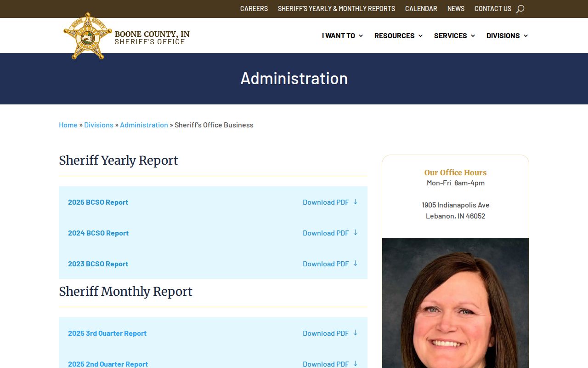Open the 2025 2nd Quarter Report link
This screenshot has height=368, width=588.
pyautogui.click(x=108, y=364)
